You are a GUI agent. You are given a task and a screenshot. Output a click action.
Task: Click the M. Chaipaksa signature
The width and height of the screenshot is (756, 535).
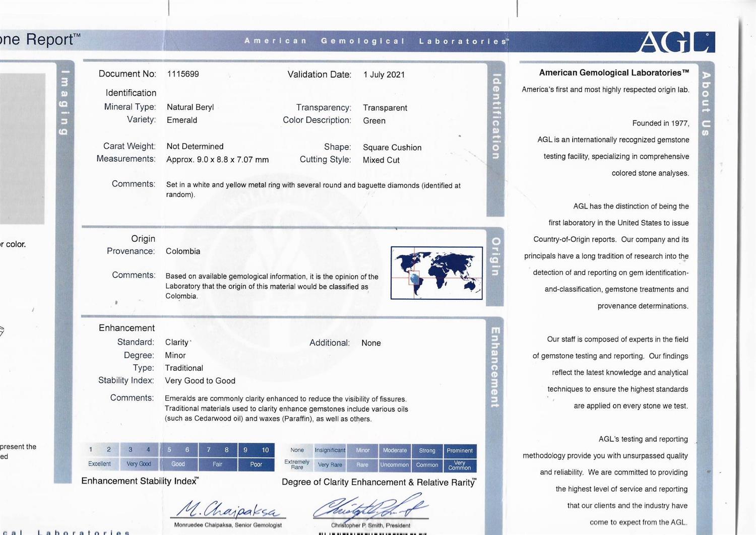point(228,510)
